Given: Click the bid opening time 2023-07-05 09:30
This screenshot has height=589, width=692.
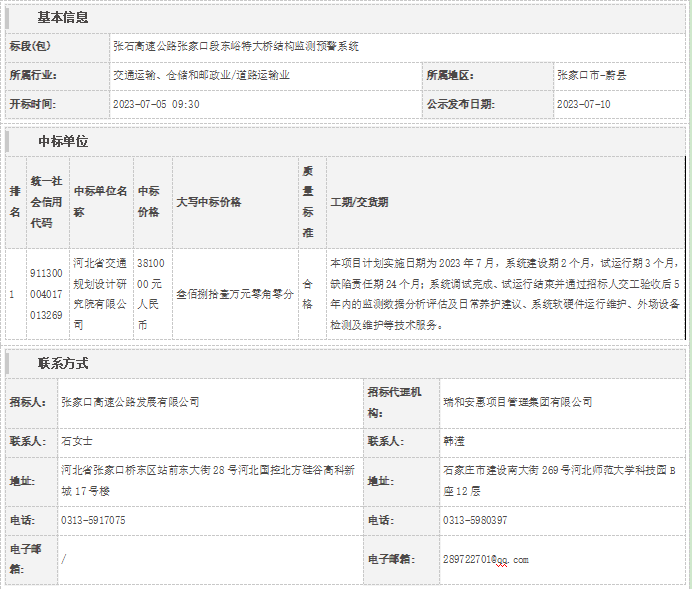Looking at the screenshot, I should (x=156, y=104).
